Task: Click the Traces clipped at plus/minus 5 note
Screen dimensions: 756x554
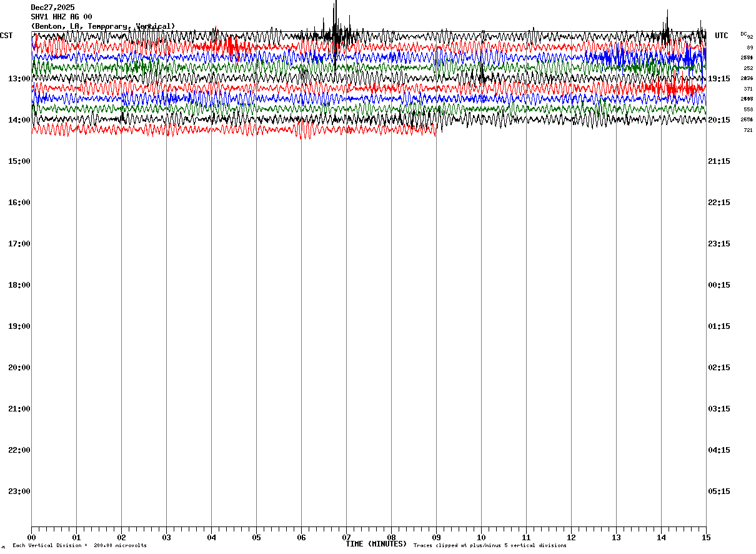Action: pos(490,546)
